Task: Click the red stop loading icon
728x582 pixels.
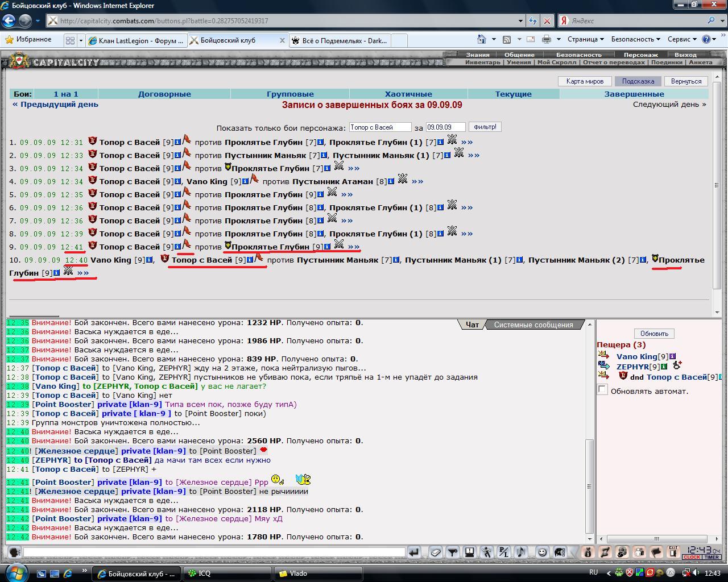Action: click(x=547, y=20)
